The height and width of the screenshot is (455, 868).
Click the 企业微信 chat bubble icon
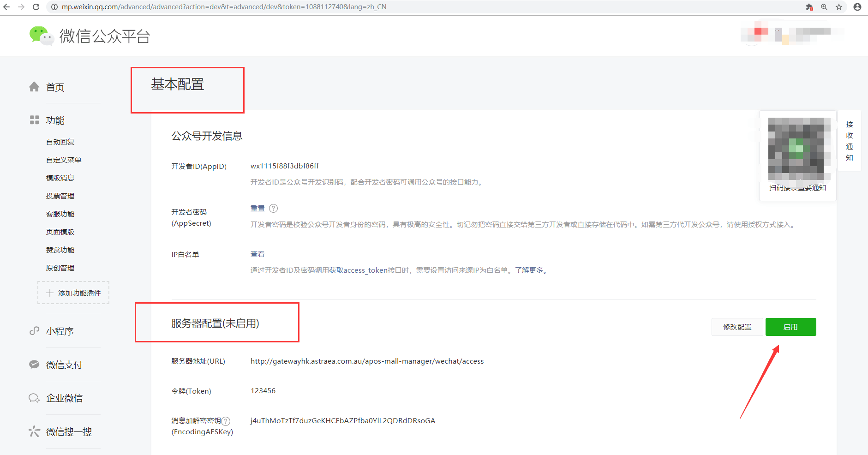pos(34,398)
